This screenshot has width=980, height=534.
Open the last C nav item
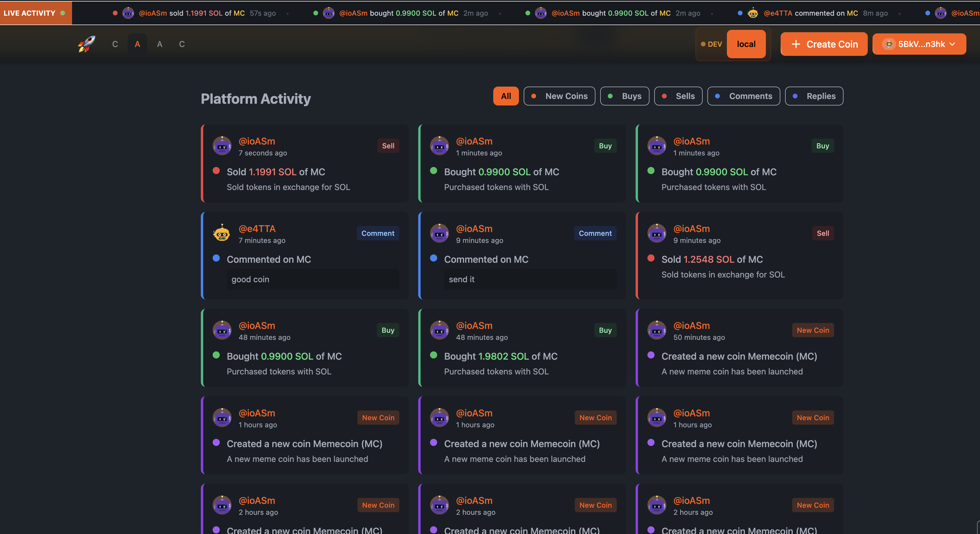pyautogui.click(x=182, y=44)
